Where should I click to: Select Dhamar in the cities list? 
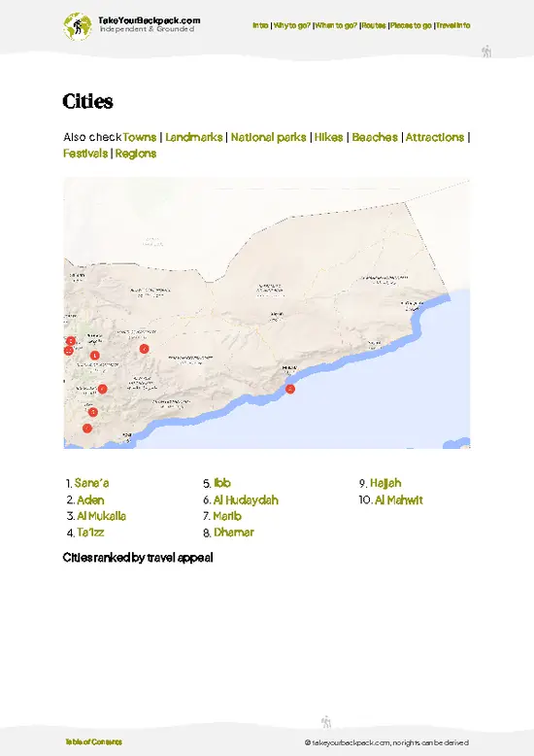[x=234, y=533]
